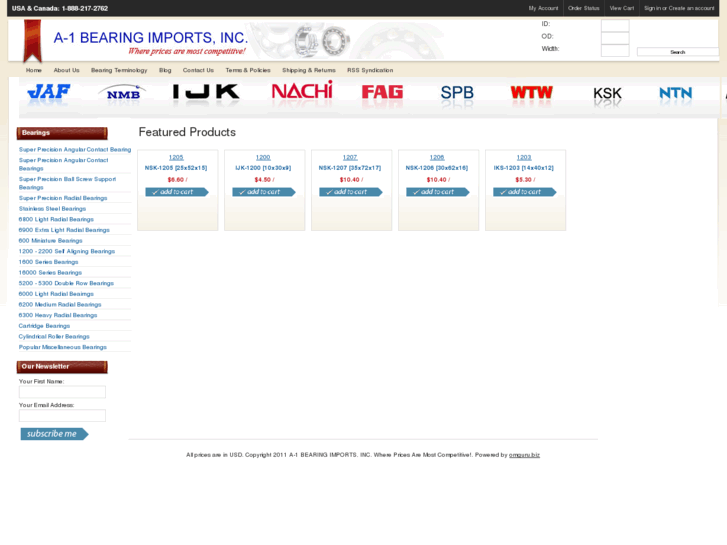Viewport: 727px width, 545px height.
Task: Open View Cart link
Action: point(621,8)
